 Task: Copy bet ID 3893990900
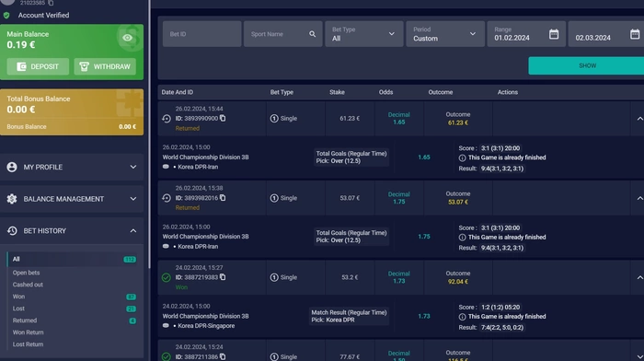(223, 118)
